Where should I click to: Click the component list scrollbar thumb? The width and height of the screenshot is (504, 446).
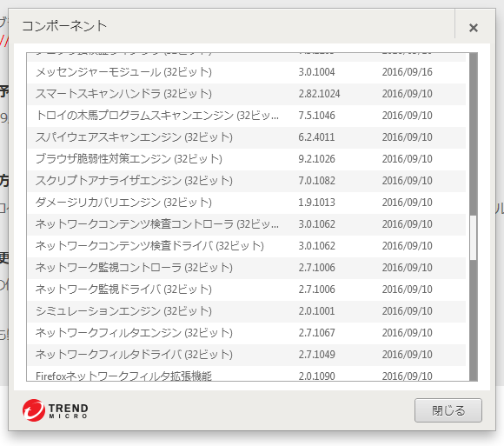coord(473,237)
